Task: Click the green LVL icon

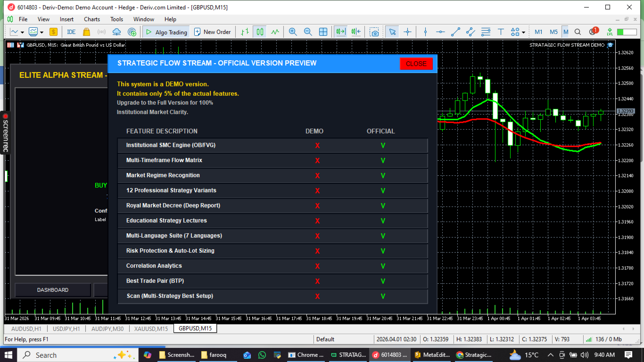Action: click(x=610, y=32)
